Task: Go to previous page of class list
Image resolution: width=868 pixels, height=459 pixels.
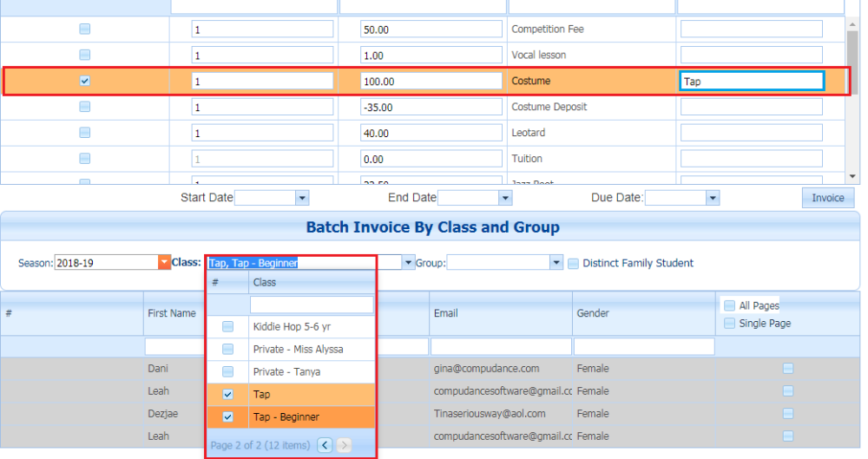Action: (325, 445)
